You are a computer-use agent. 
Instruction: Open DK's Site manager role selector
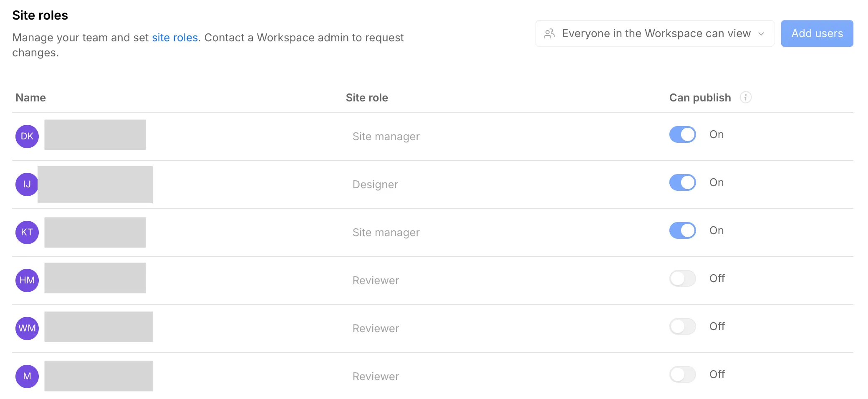pyautogui.click(x=386, y=136)
